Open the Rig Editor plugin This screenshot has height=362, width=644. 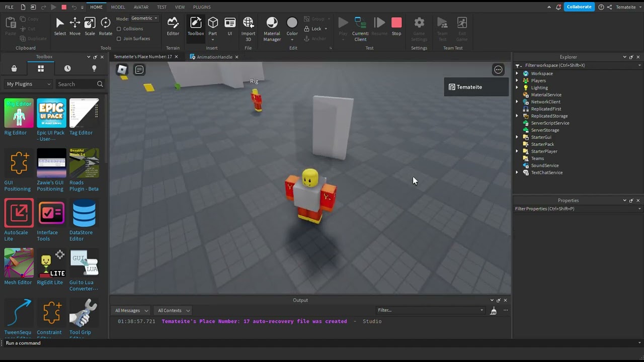[19, 113]
